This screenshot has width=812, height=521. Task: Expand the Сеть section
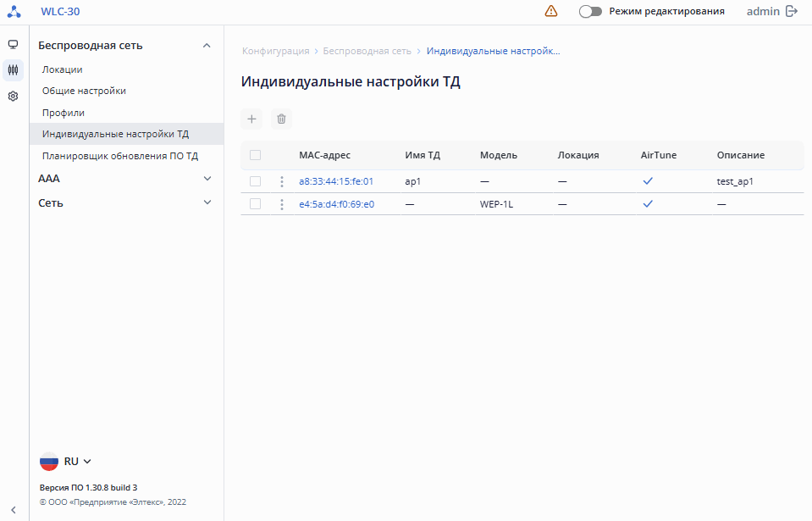207,202
